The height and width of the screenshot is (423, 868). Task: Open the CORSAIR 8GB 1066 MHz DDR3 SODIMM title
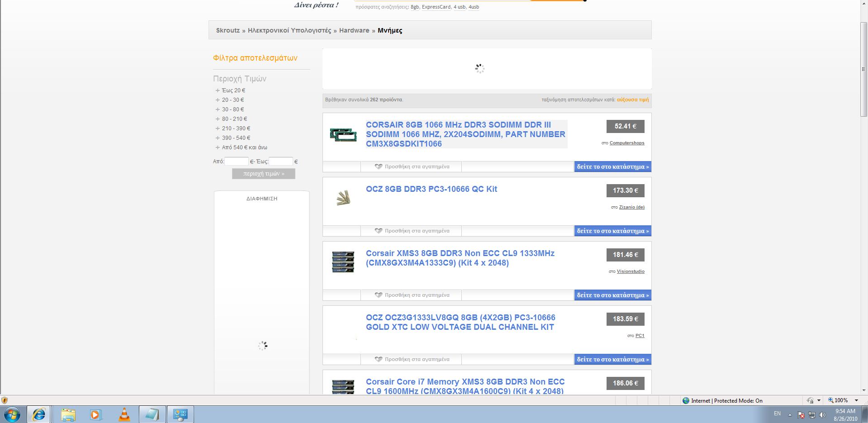(466, 134)
